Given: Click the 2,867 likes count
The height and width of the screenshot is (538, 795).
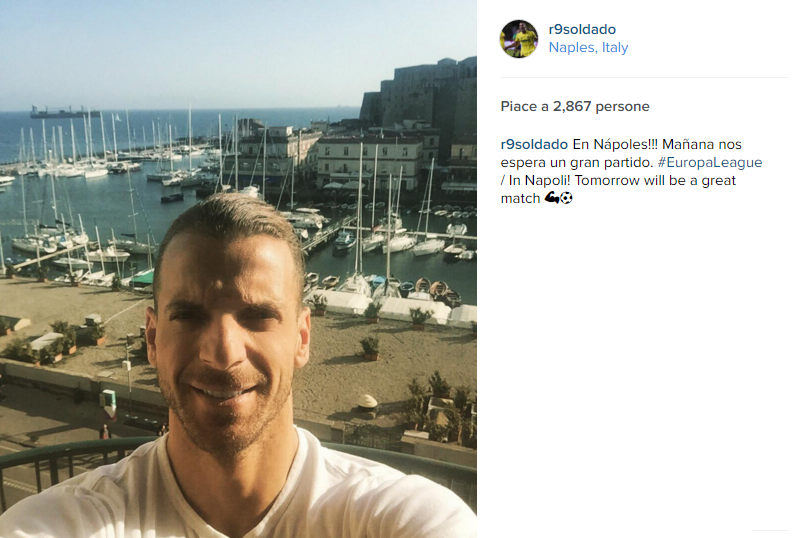Looking at the screenshot, I should (x=572, y=106).
